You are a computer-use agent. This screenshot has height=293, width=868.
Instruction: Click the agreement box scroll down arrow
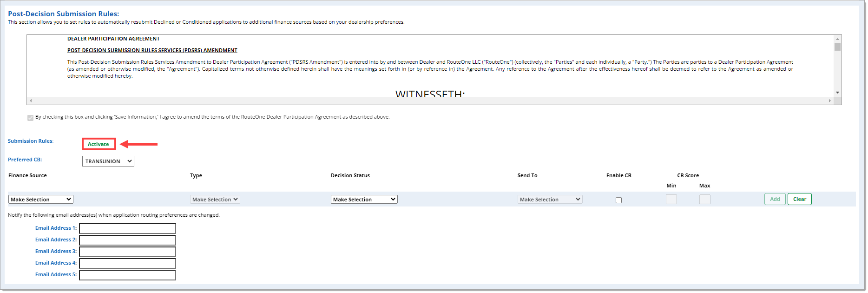[x=837, y=93]
